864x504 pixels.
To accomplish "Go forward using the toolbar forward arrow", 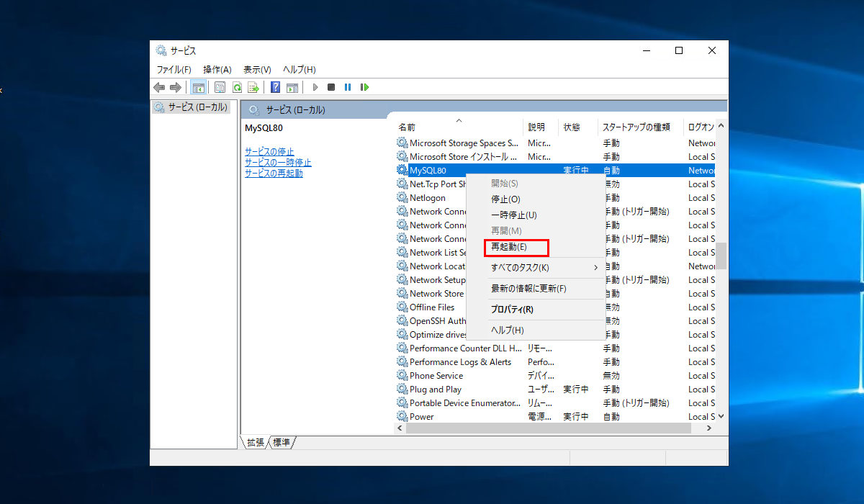I will tap(175, 87).
